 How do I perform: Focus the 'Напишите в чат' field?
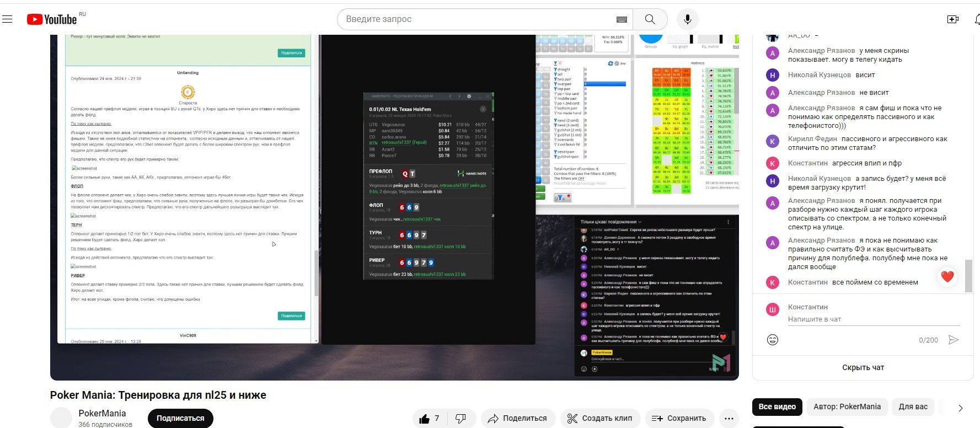[x=874, y=319]
